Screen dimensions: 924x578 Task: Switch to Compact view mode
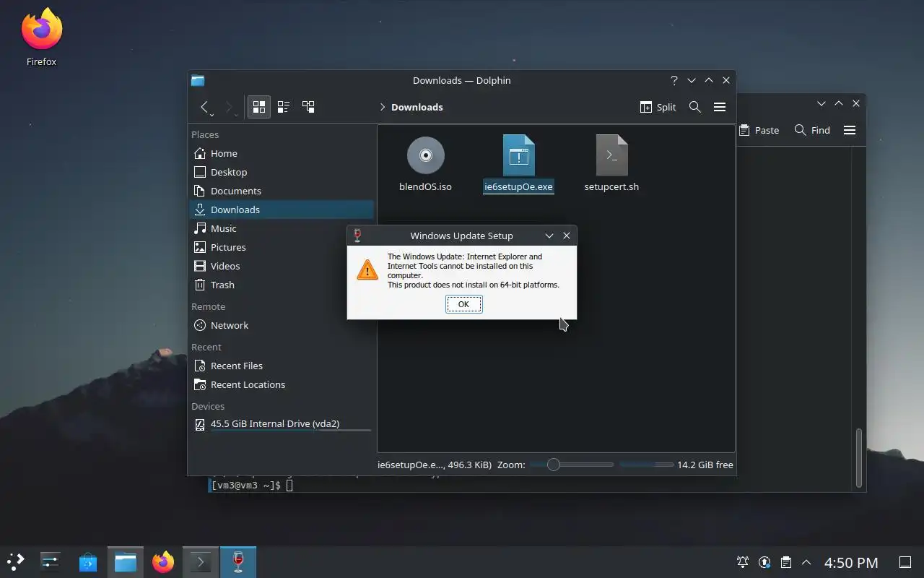point(284,107)
